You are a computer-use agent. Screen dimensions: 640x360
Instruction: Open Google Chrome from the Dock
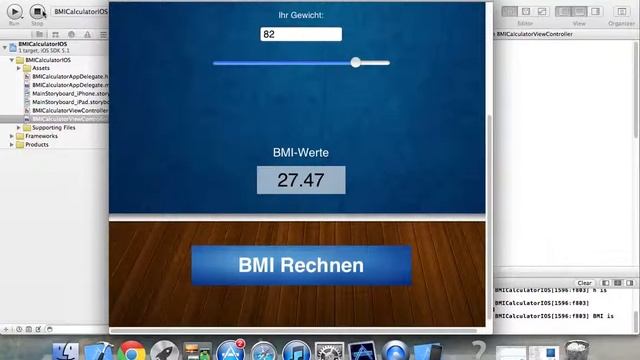point(131,352)
